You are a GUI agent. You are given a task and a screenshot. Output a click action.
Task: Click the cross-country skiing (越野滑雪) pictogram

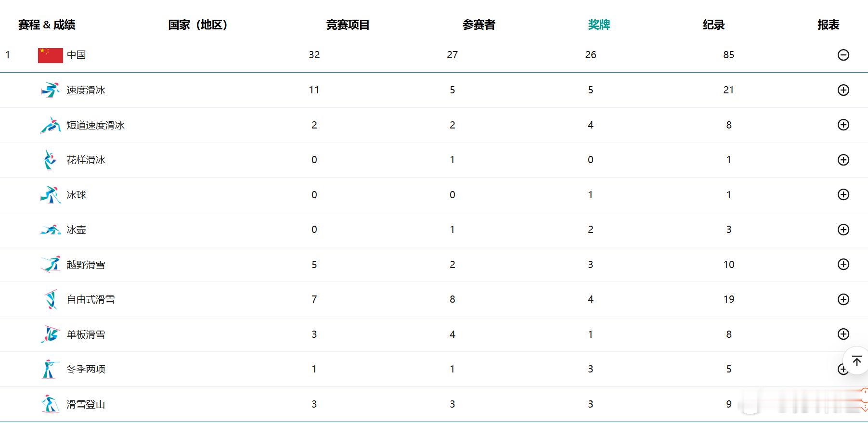[50, 265]
